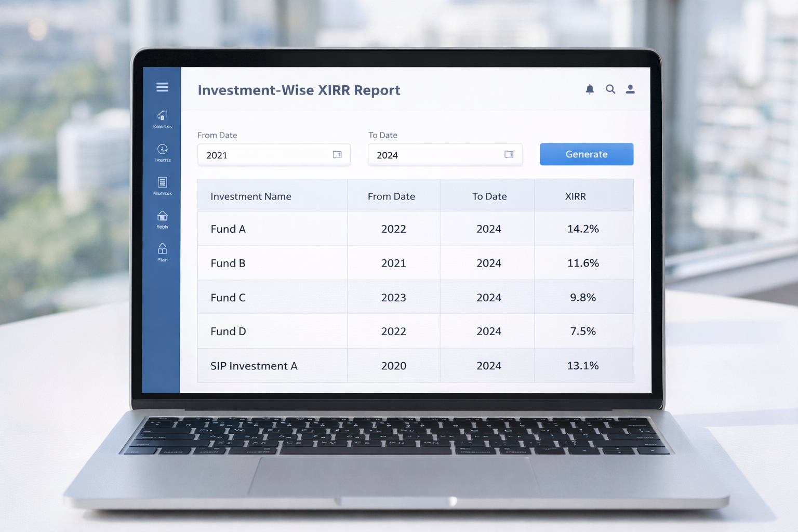
Task: Click Fund C's 9.8% XIRR value
Action: (x=582, y=298)
